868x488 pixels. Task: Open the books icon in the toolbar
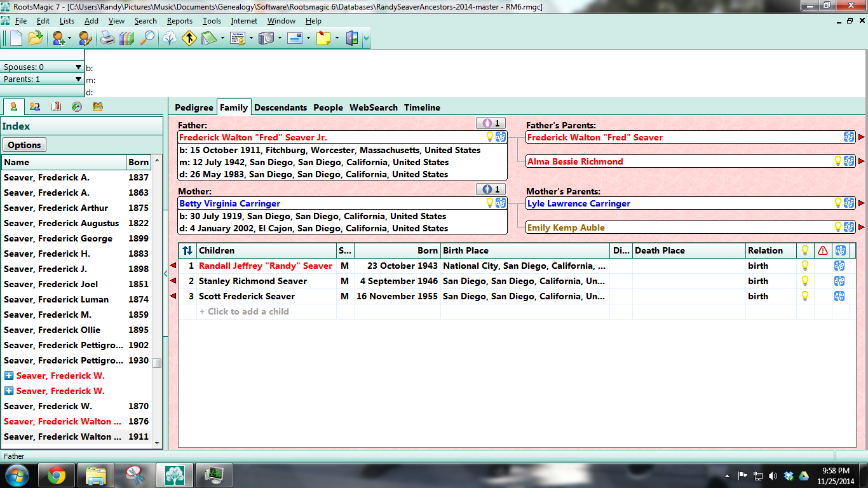coord(126,38)
